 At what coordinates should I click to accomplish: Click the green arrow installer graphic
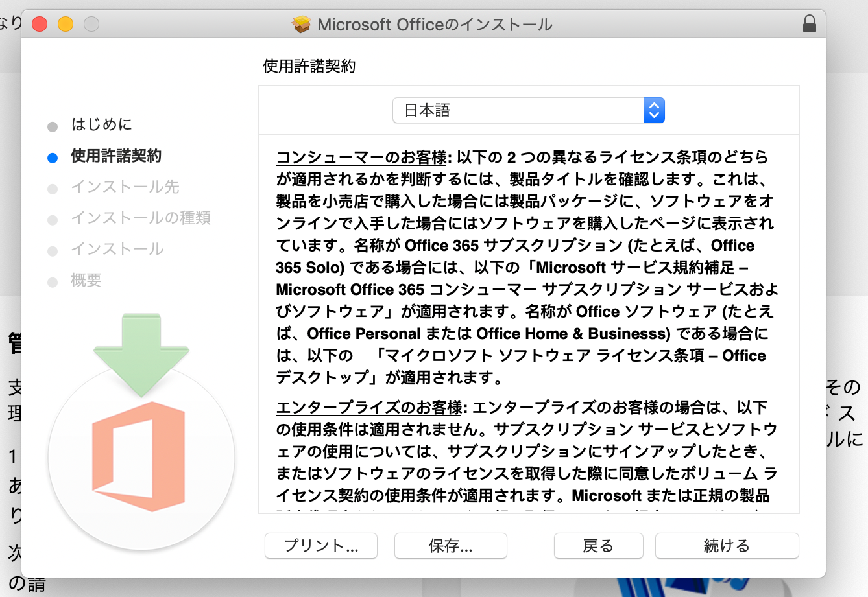pos(141,354)
